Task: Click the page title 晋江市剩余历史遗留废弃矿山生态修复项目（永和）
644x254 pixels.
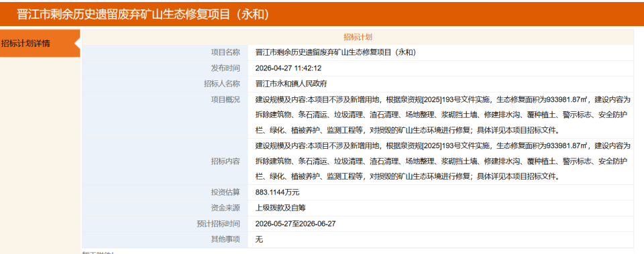Action: click(x=144, y=14)
